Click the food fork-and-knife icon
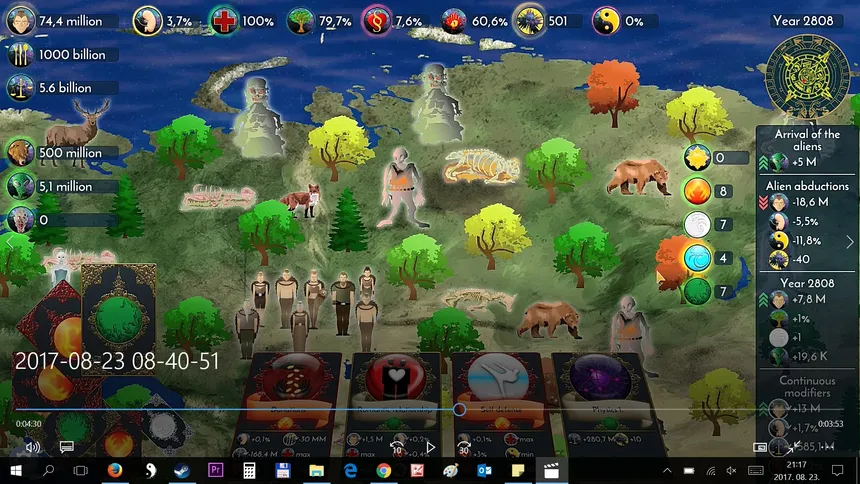This screenshot has width=860, height=484. [20, 54]
